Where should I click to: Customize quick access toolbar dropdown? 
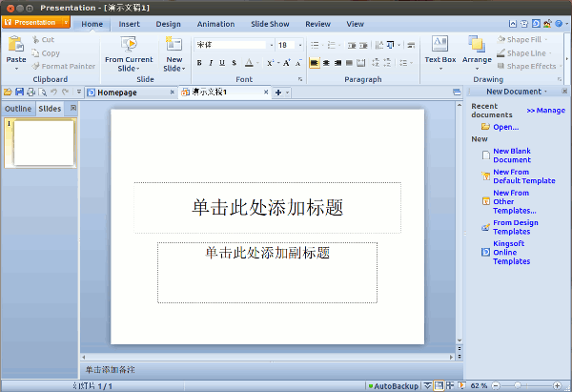pos(79,93)
